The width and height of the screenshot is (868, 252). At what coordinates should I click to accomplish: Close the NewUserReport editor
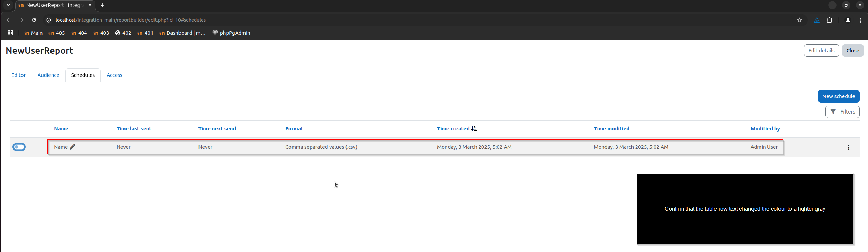pyautogui.click(x=852, y=51)
